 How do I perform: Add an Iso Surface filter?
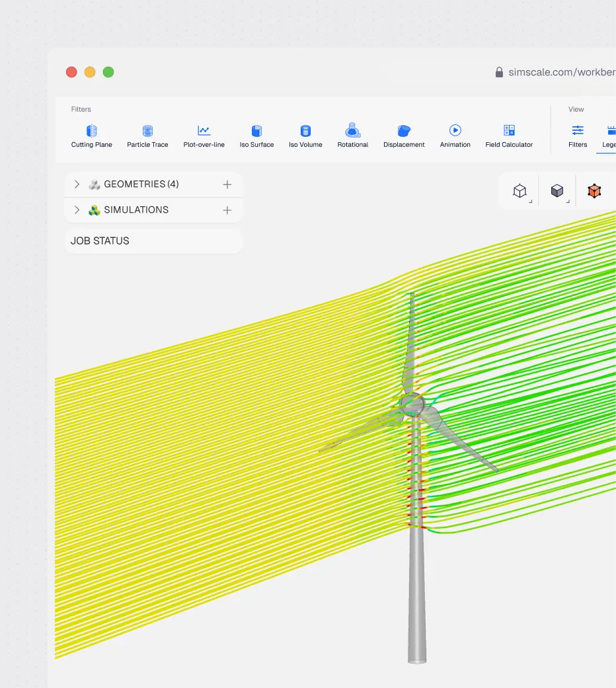[x=256, y=136]
